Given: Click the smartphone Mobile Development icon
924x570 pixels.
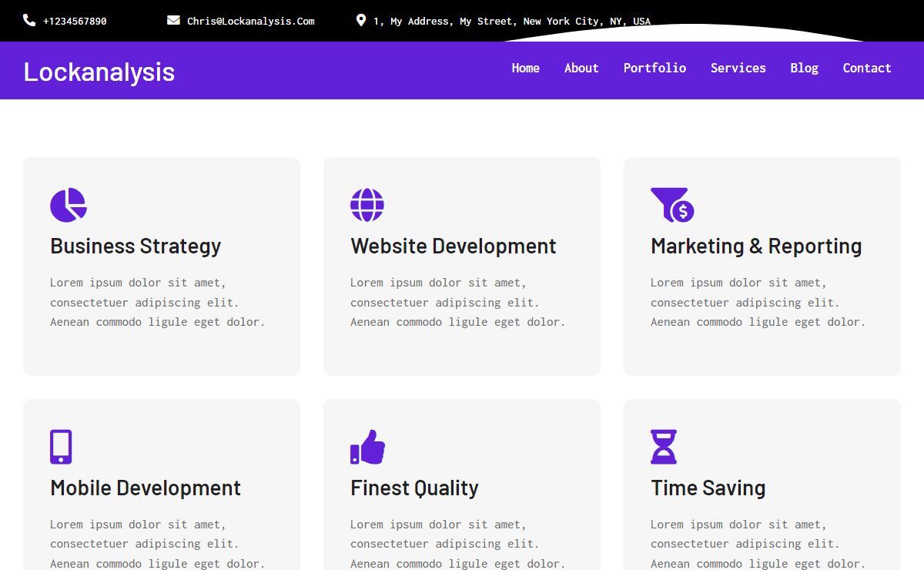Looking at the screenshot, I should pyautogui.click(x=61, y=447).
